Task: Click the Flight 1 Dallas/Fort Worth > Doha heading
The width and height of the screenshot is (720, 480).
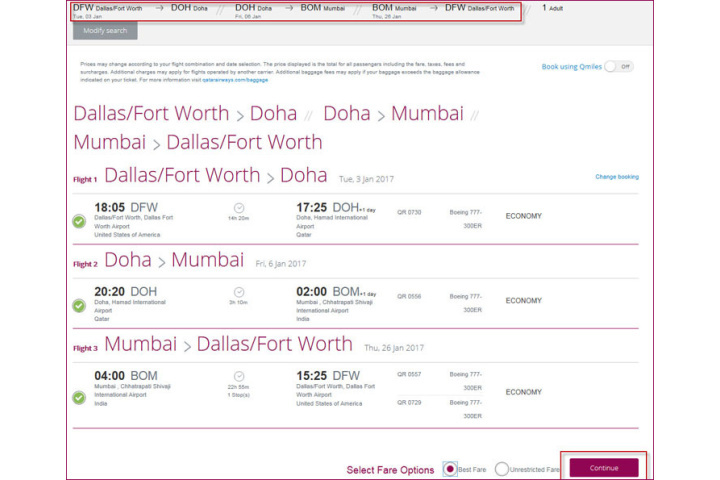Action: click(x=216, y=175)
